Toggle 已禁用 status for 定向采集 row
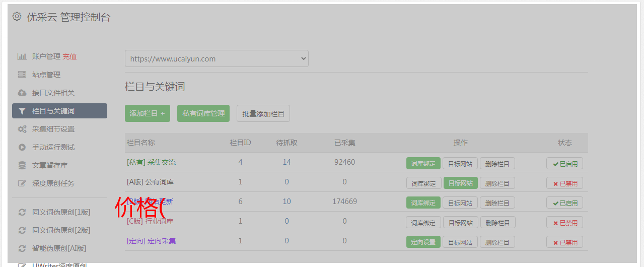The height and width of the screenshot is (267, 644). click(565, 242)
